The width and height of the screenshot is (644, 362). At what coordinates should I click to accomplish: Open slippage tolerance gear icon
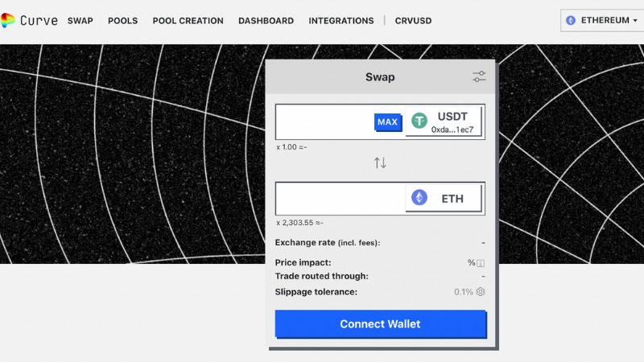tap(481, 292)
